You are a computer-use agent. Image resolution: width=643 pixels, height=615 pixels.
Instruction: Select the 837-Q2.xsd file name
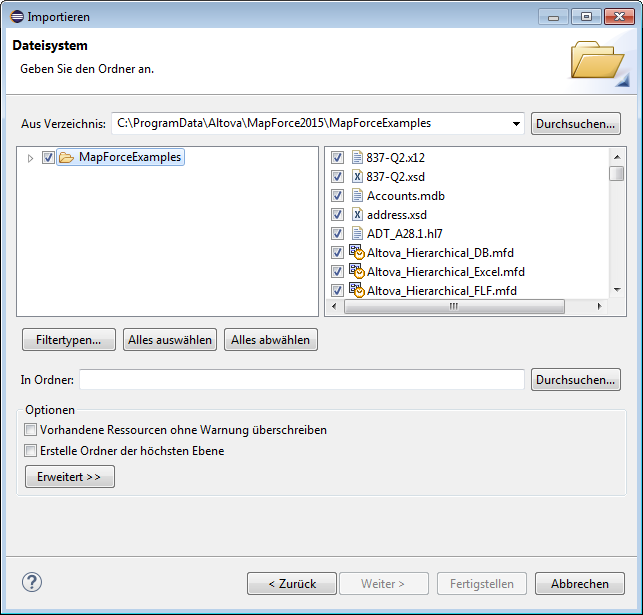tap(395, 177)
